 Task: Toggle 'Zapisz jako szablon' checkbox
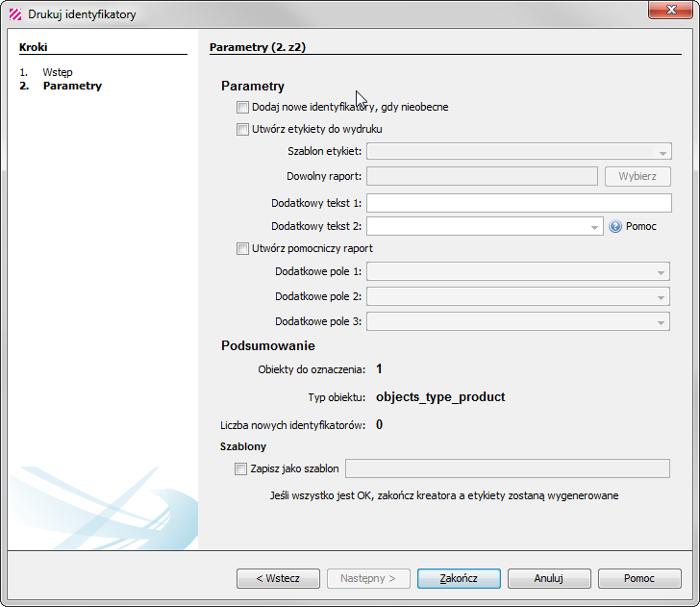pos(240,469)
